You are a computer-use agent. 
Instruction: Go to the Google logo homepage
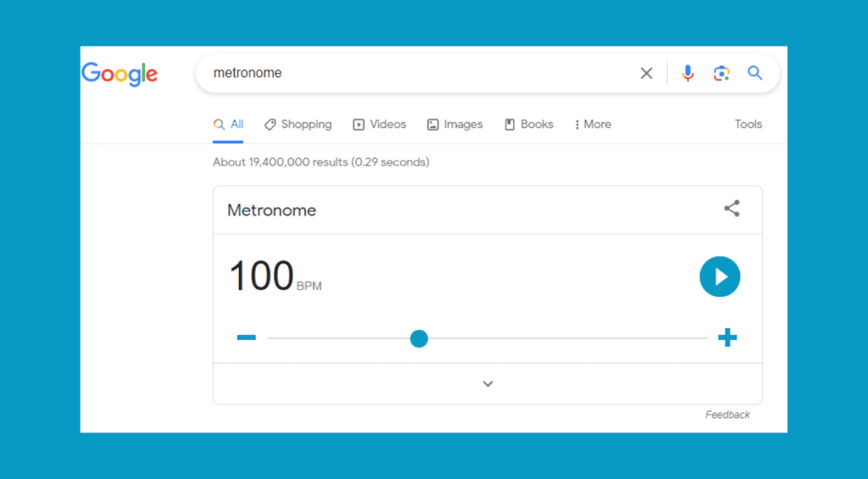pyautogui.click(x=120, y=75)
